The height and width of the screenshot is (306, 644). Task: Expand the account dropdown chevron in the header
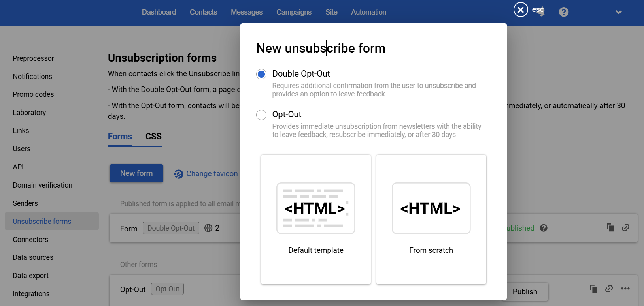click(x=619, y=12)
